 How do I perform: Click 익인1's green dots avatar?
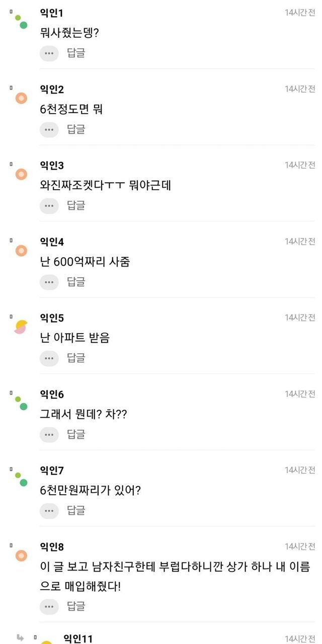point(21,21)
